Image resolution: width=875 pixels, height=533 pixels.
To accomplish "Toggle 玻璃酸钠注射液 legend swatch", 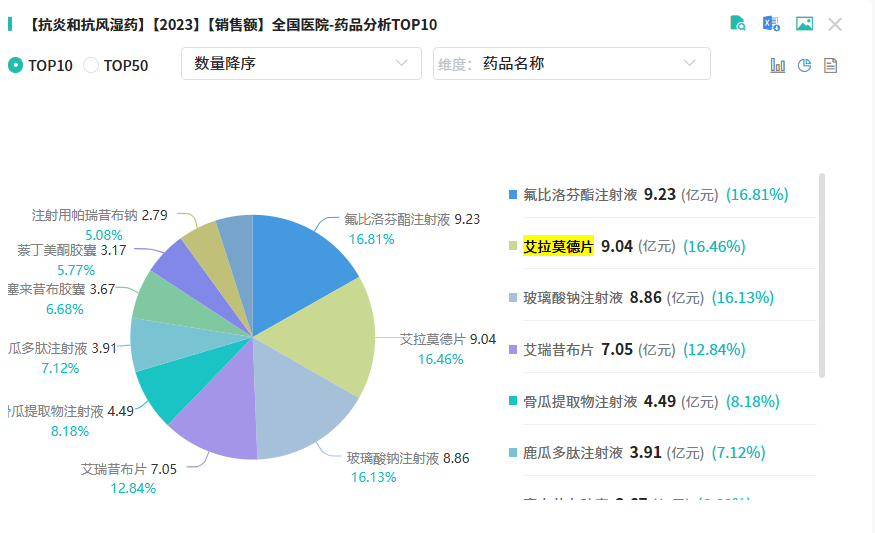I will pyautogui.click(x=513, y=298).
